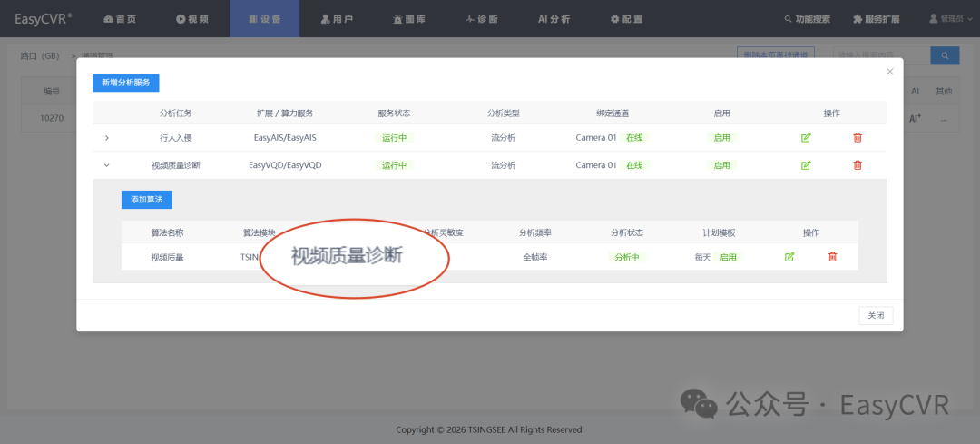Viewport: 980px width, 444px height.
Task: Delete the 视频质量诊断 analysis task
Action: [857, 165]
